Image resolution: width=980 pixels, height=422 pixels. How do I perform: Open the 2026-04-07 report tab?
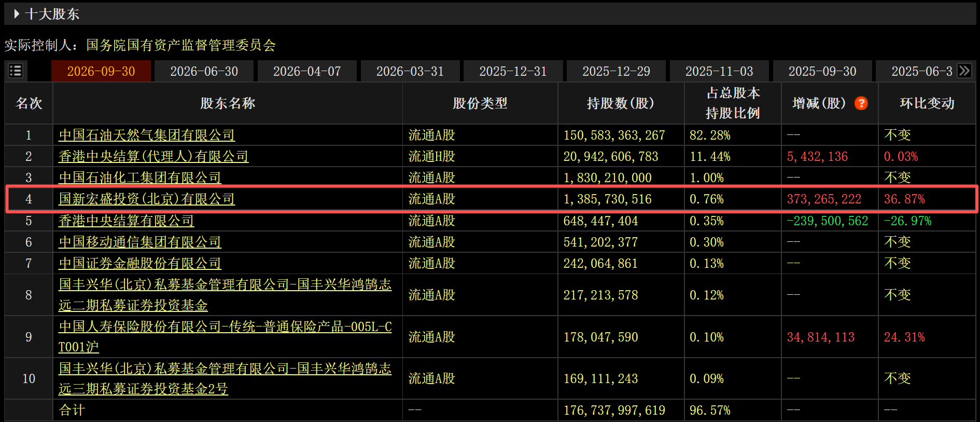pos(307,71)
